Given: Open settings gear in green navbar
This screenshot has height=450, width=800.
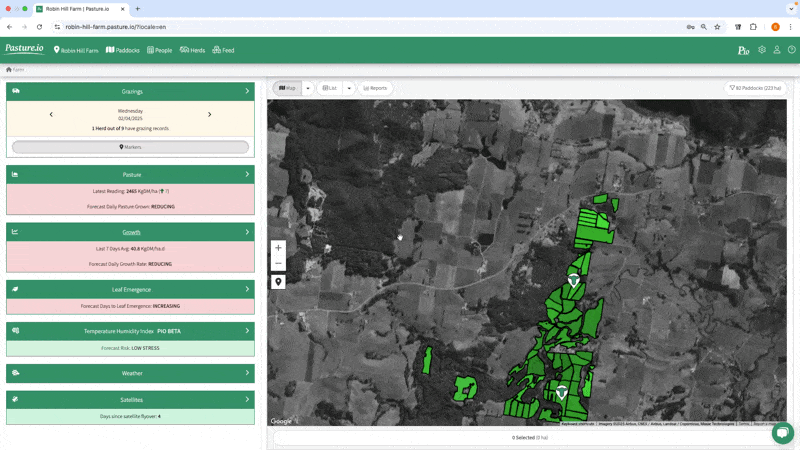Looking at the screenshot, I should [762, 50].
